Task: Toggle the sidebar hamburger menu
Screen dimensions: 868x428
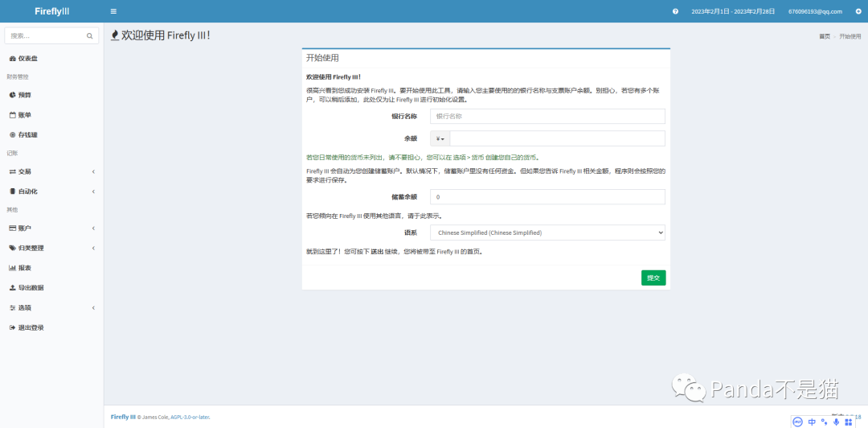Action: coord(113,11)
